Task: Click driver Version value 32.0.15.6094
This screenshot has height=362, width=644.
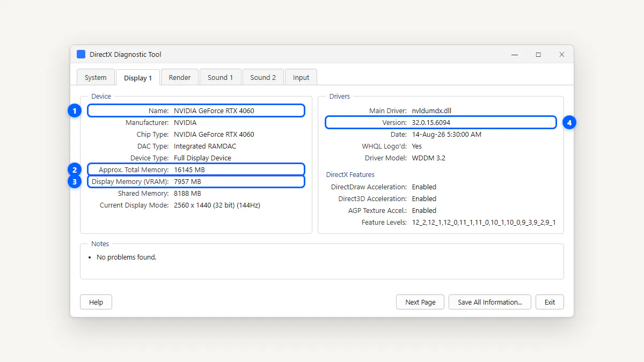Action: [431, 122]
